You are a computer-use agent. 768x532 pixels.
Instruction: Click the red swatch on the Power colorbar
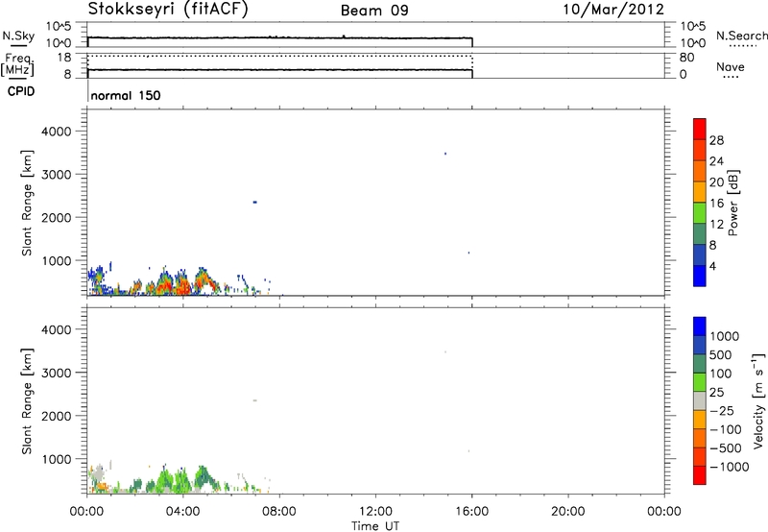(700, 129)
